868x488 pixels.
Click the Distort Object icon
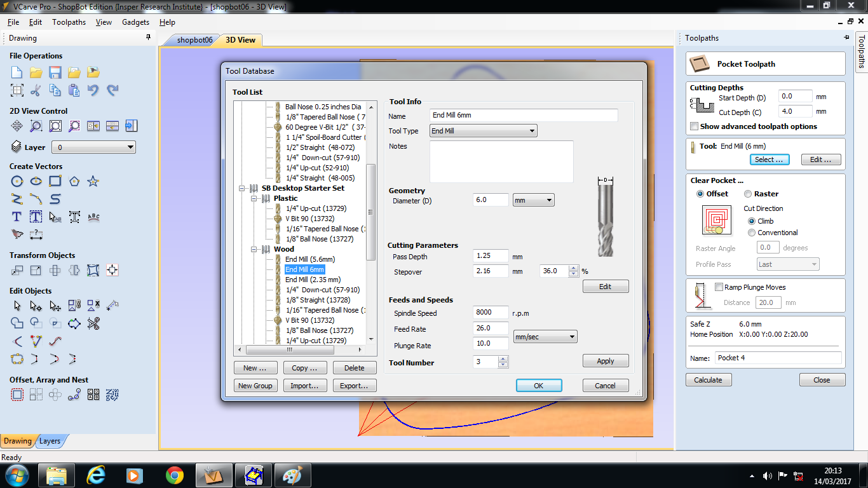pos(93,271)
